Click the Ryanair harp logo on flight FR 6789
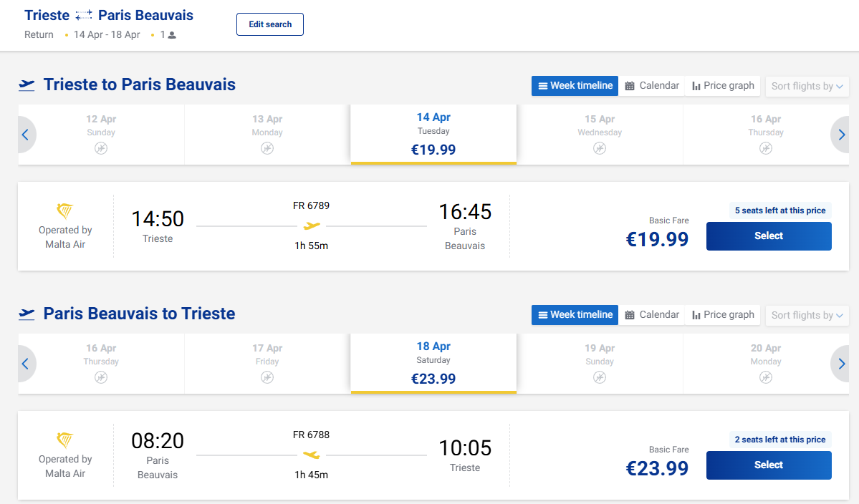The image size is (859, 504). (65, 211)
